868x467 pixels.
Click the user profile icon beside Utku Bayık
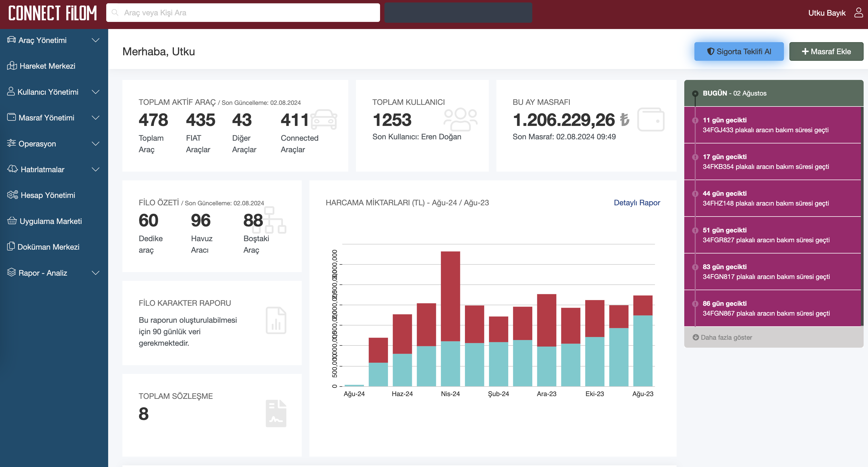point(858,13)
